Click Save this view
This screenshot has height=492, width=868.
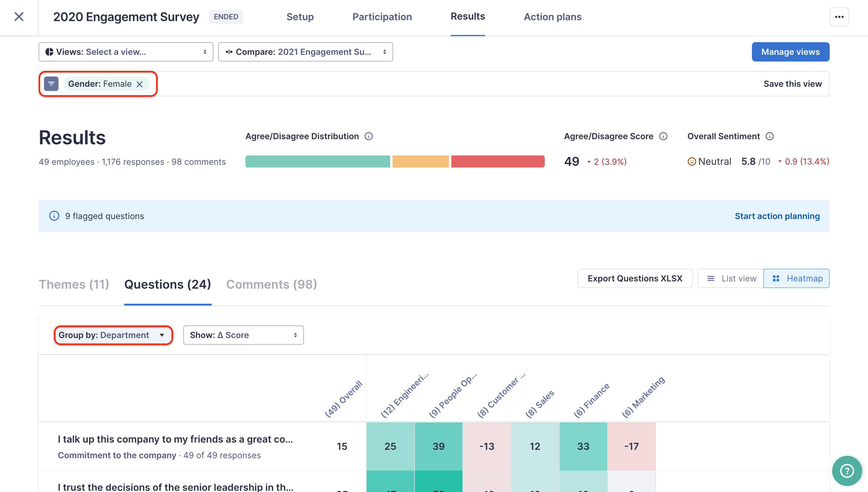click(x=792, y=84)
